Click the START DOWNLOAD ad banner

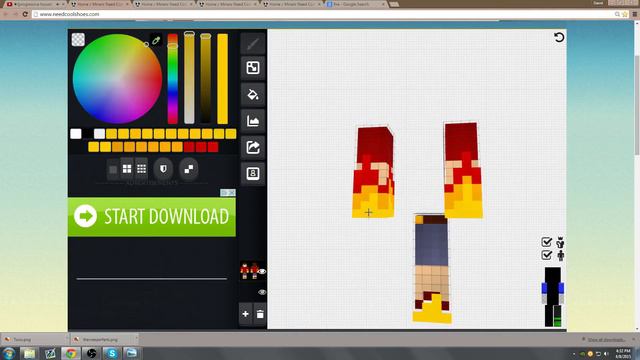152,217
